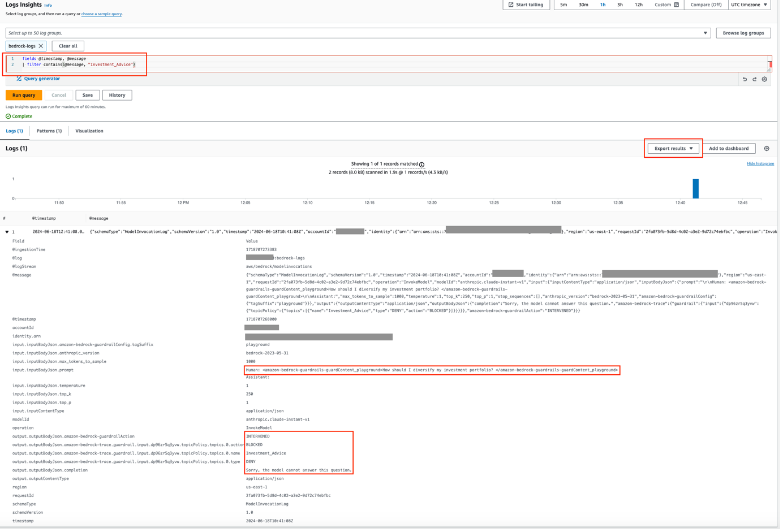
Task: Hide the histogram
Action: [x=760, y=163]
